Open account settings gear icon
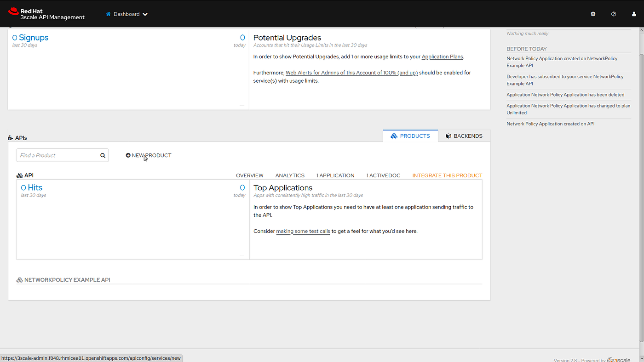 (x=593, y=14)
